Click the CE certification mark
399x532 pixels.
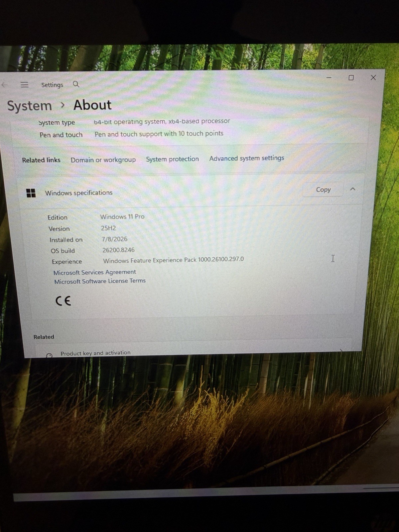point(63,301)
